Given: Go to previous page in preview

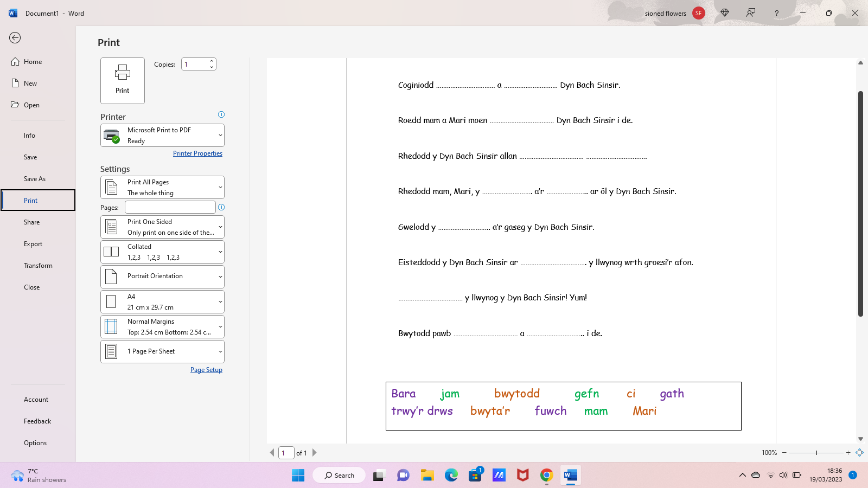Looking at the screenshot, I should point(272,453).
